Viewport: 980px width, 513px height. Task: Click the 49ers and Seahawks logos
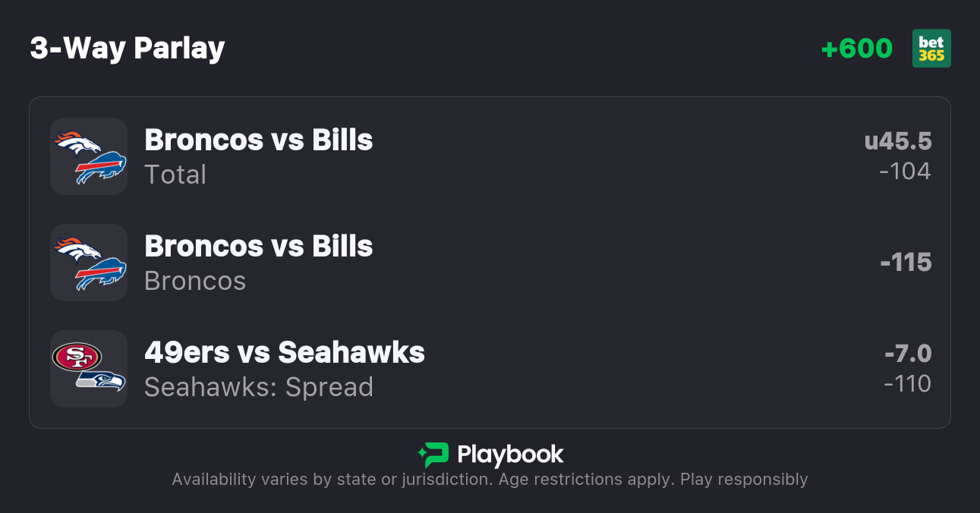pyautogui.click(x=89, y=369)
